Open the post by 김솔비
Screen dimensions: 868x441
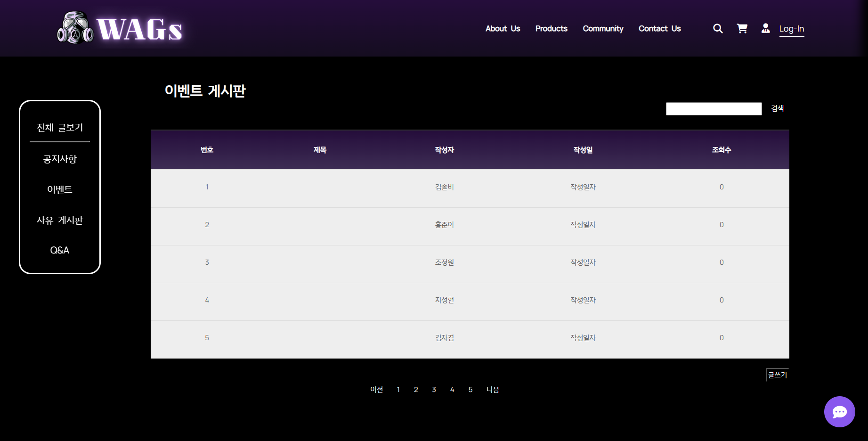click(443, 187)
